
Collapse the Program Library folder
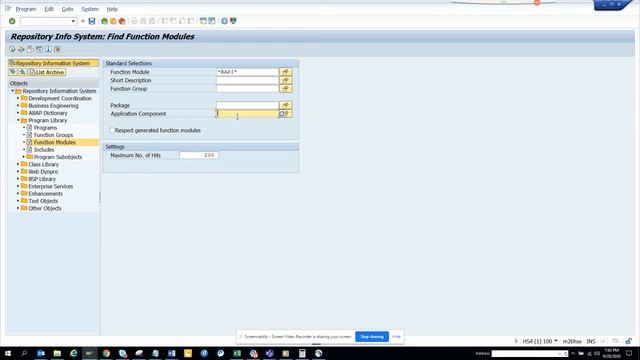18,120
